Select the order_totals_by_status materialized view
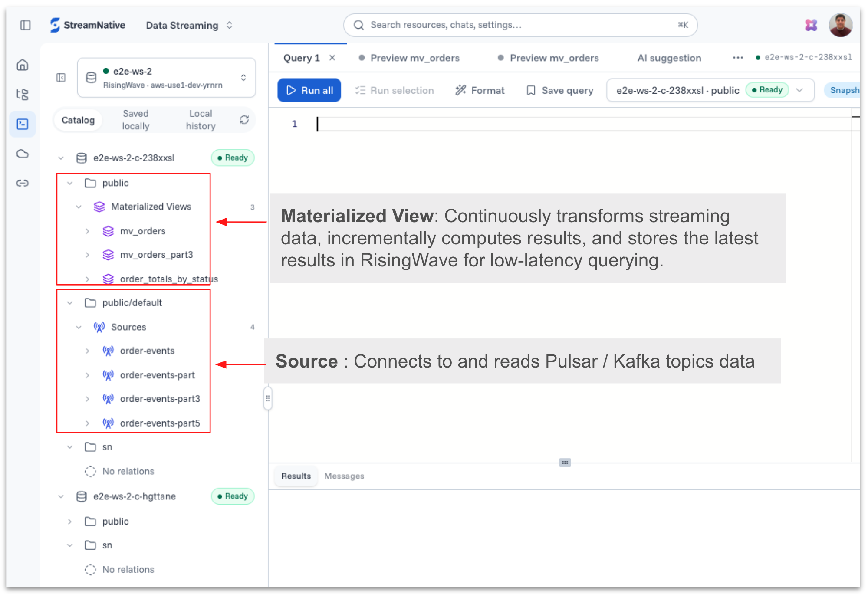Viewport: 868px width, 594px height. (169, 279)
